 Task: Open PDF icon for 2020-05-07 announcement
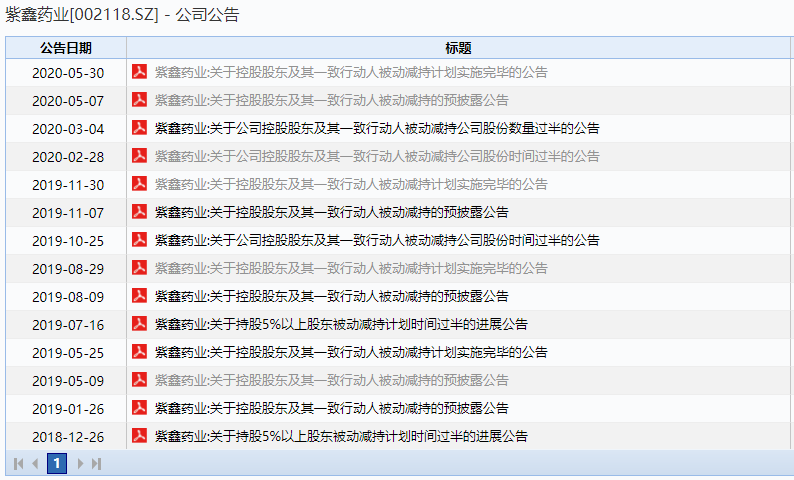coord(139,99)
